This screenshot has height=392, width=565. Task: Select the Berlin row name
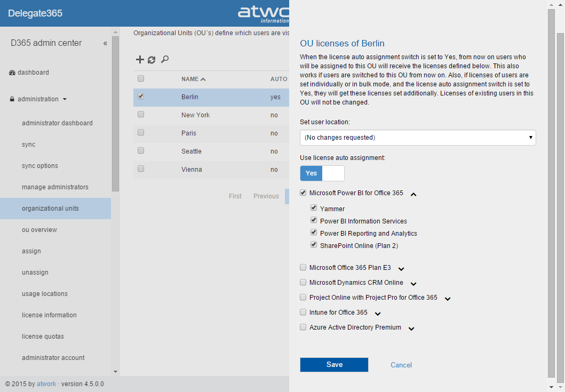(x=190, y=97)
